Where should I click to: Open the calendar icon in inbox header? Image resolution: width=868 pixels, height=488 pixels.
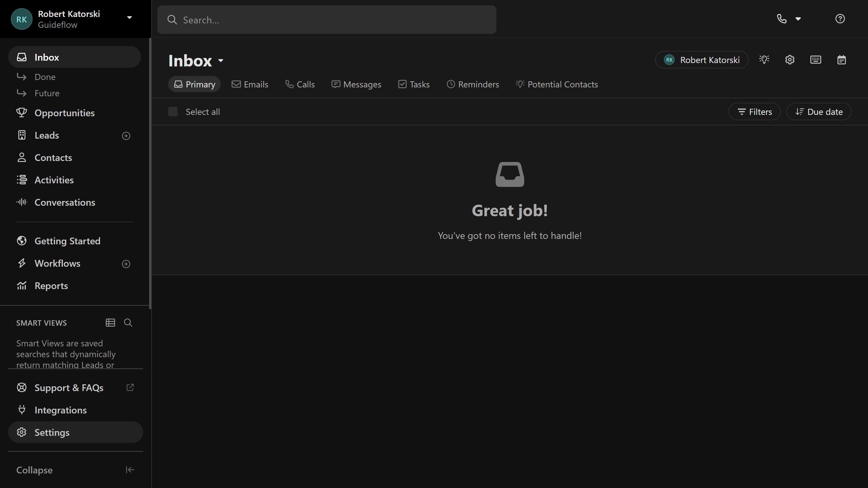[841, 60]
